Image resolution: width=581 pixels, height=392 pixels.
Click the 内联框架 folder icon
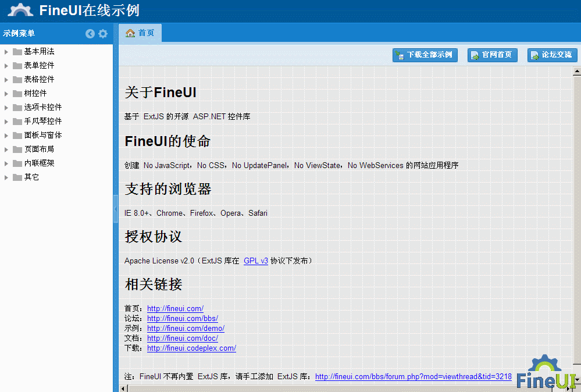(x=17, y=163)
